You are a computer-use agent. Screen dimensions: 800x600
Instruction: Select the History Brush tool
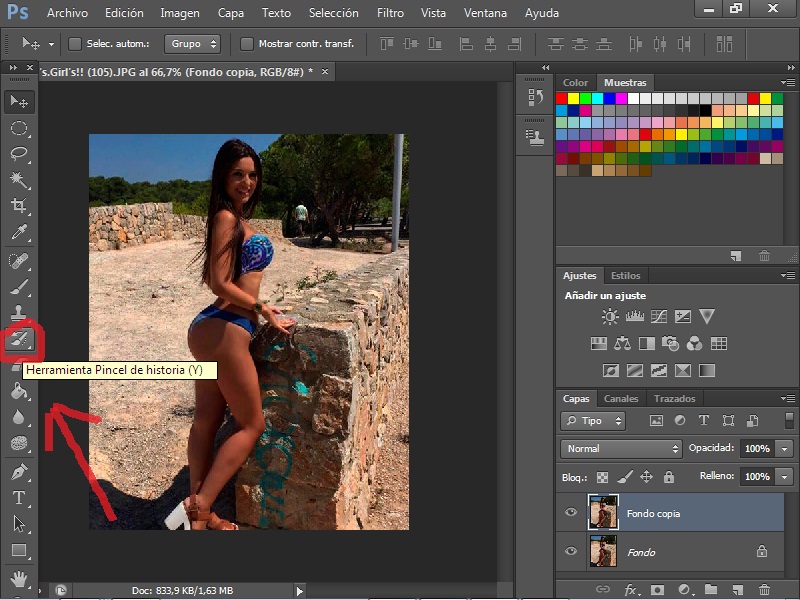click(19, 340)
